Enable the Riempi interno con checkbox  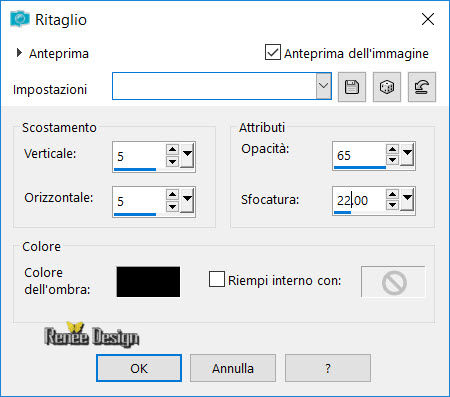[217, 279]
